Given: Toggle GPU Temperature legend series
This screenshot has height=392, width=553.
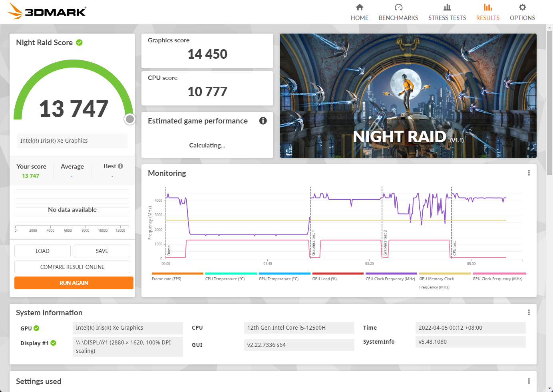Looking at the screenshot, I should point(278,279).
